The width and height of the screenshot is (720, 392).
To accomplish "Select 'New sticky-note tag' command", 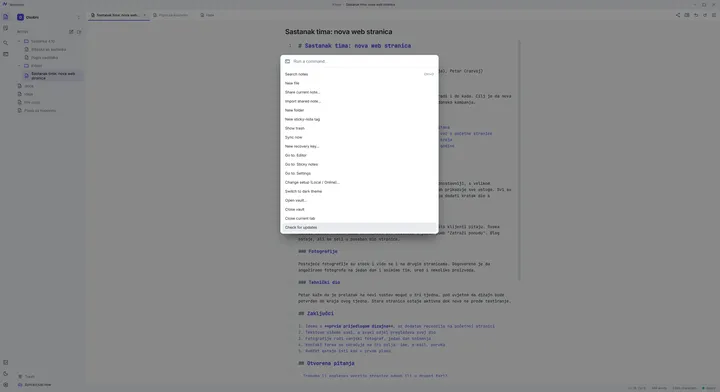I will [359, 119].
